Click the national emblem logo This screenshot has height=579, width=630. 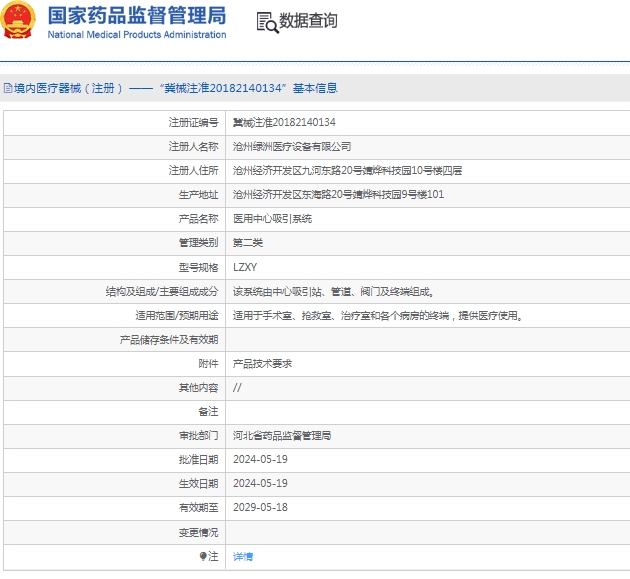click(x=18, y=20)
